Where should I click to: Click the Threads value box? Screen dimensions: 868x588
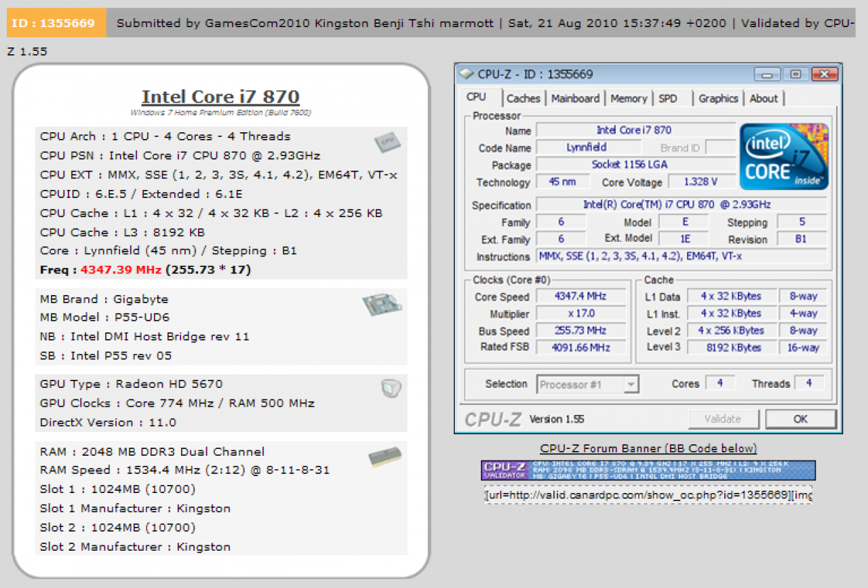pyautogui.click(x=809, y=383)
